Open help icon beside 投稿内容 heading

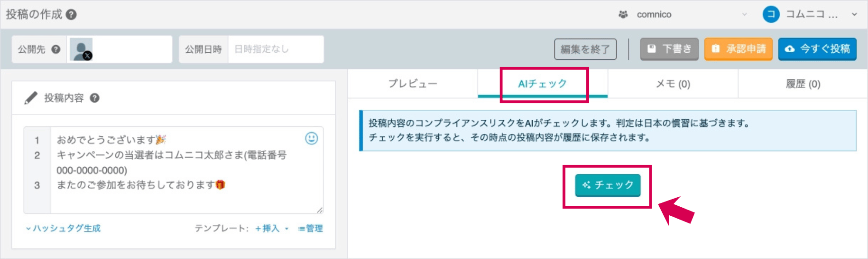click(95, 98)
